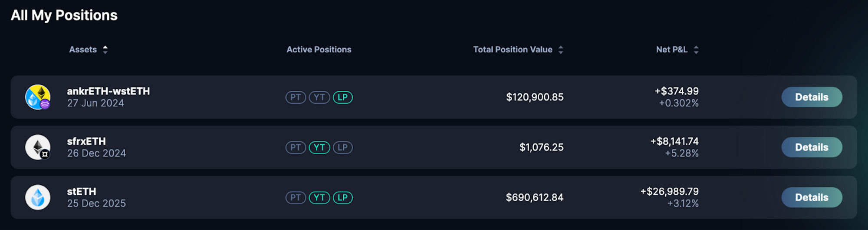Toggle the LP badge for ankrETH-wstETH
Viewport: 868px width, 230px height.
tap(343, 97)
